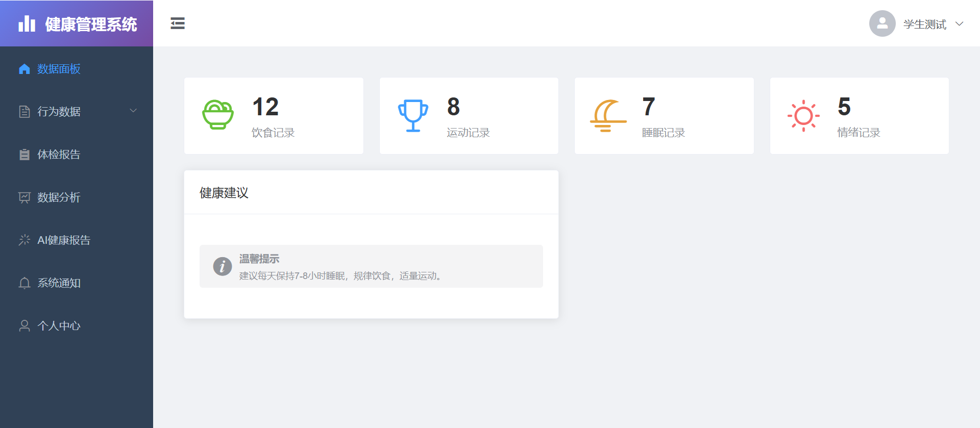980x428 pixels.
Task: Click the person icon beside 个人中心
Action: click(x=24, y=326)
